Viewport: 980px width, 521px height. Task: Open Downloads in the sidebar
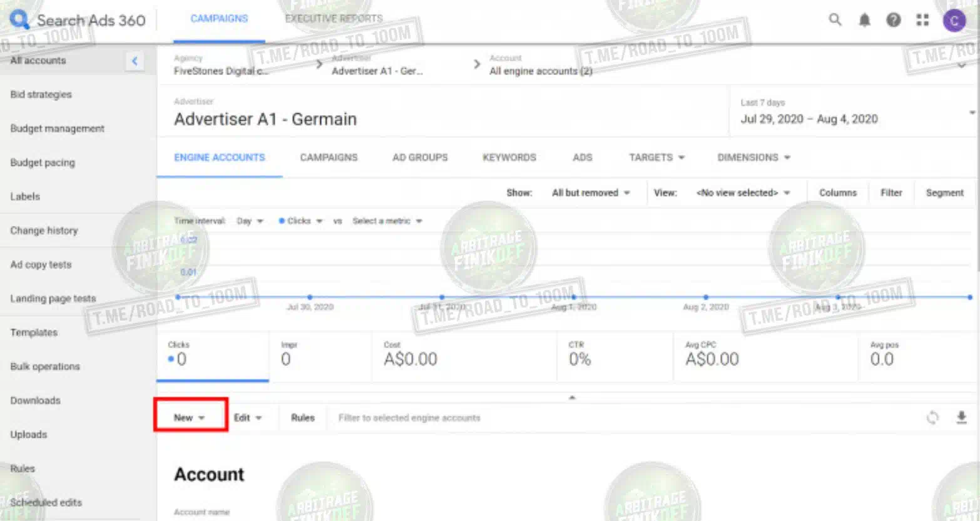35,400
